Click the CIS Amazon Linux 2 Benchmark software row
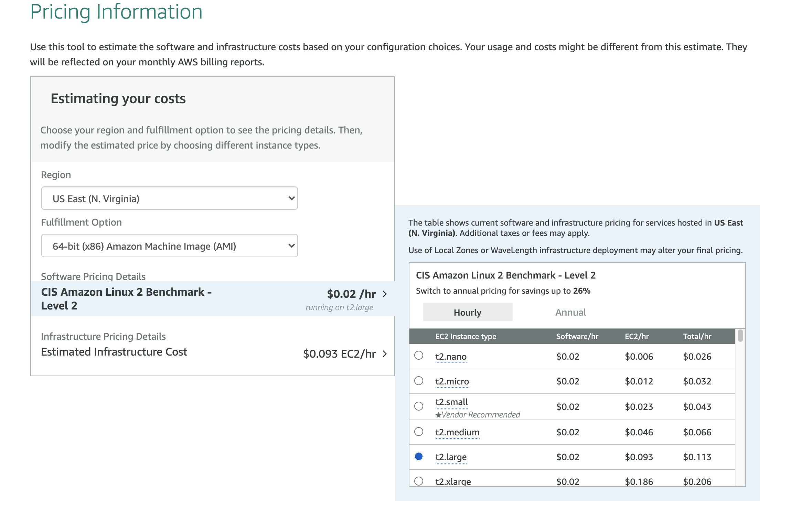 [x=213, y=299]
